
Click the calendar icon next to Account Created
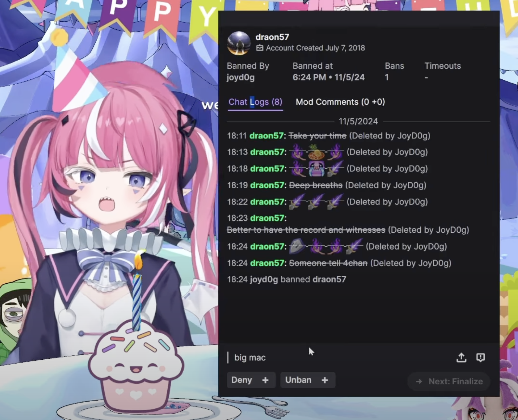[x=260, y=48]
